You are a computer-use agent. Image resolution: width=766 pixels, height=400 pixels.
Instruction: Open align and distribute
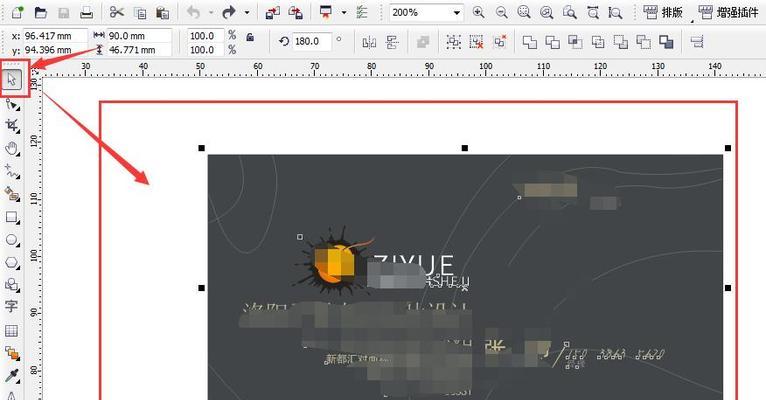tap(697, 42)
